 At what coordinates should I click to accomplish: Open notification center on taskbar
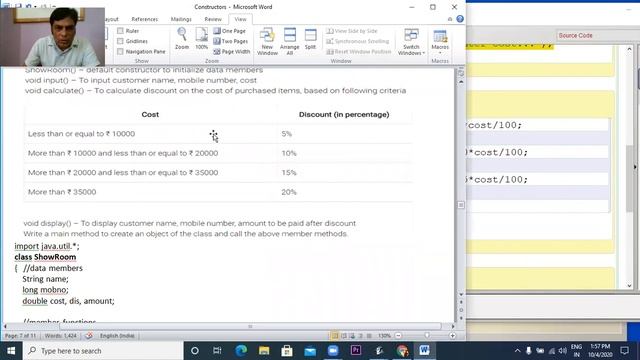[624, 351]
